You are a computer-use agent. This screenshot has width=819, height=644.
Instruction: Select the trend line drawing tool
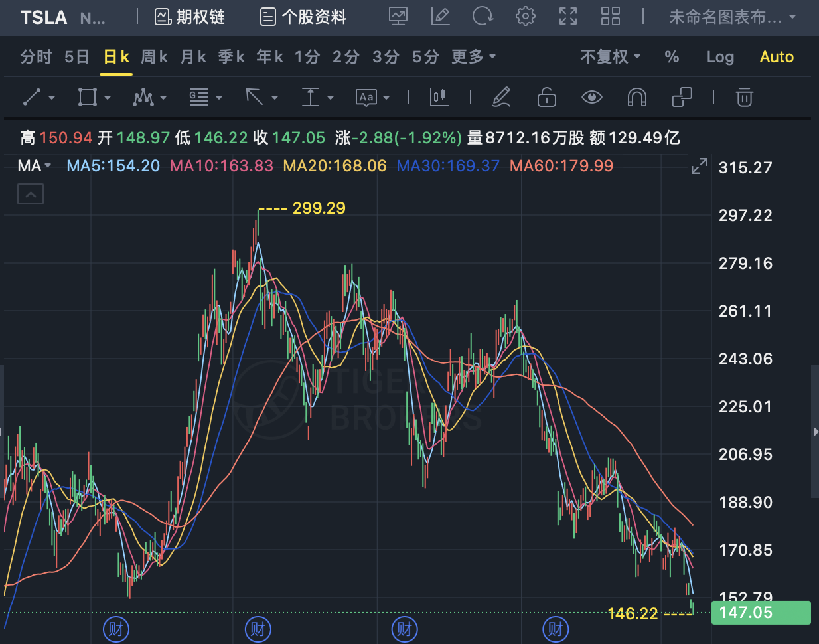(x=32, y=98)
